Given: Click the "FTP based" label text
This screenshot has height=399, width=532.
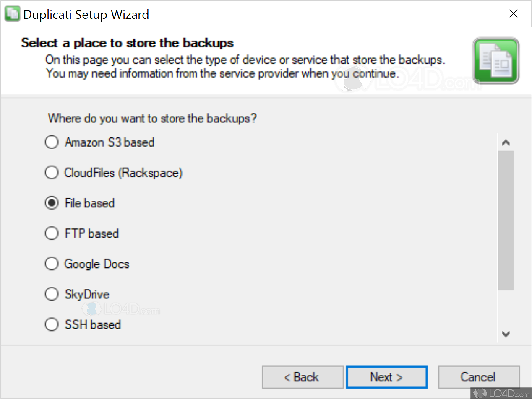Looking at the screenshot, I should tap(92, 233).
